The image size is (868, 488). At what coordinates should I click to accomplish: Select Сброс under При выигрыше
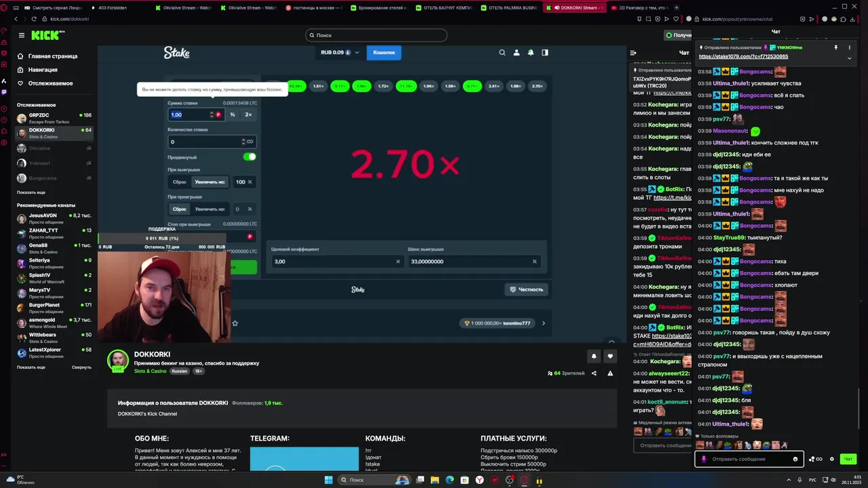[x=179, y=182]
